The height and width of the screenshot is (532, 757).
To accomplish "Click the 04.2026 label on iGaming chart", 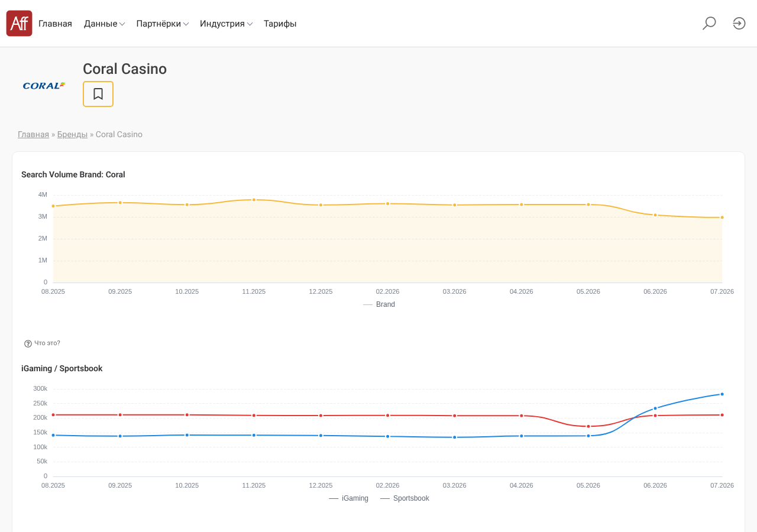I will point(522,485).
